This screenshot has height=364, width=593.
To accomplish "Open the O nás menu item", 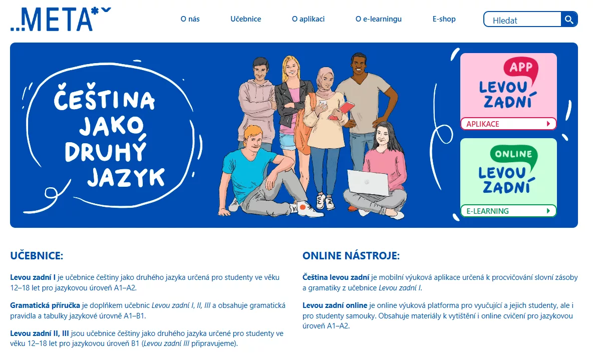I will tap(190, 19).
